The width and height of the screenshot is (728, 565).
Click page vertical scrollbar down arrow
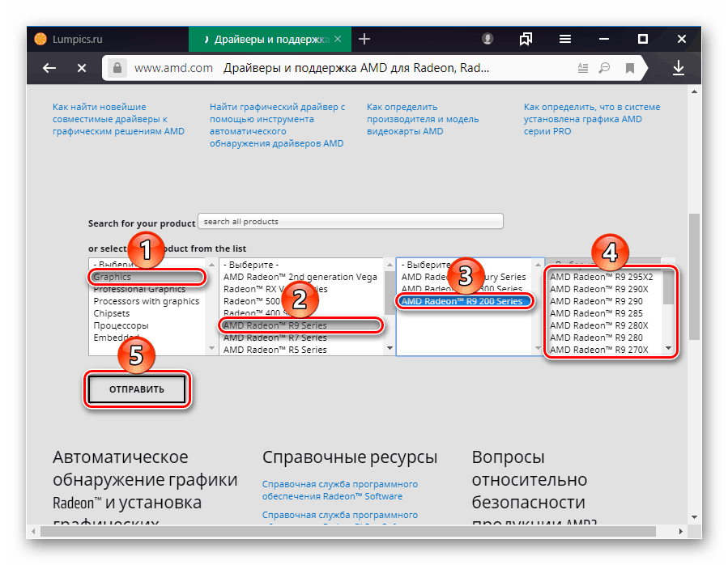click(694, 516)
